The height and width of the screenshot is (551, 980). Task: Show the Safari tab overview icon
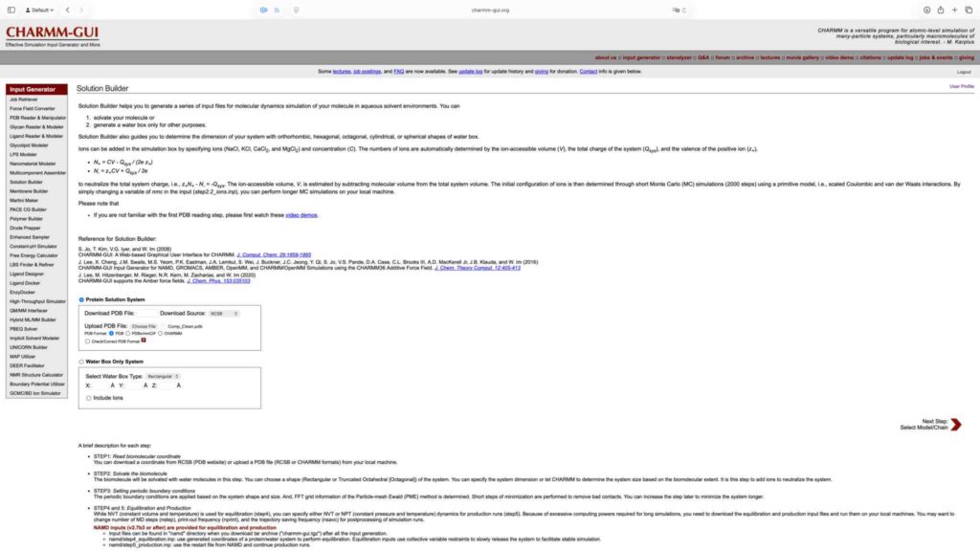click(x=969, y=10)
